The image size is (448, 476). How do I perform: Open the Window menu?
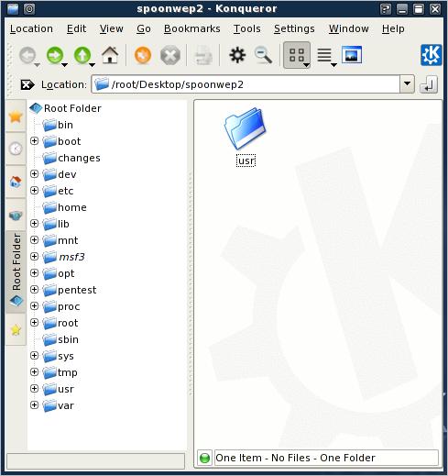point(349,28)
